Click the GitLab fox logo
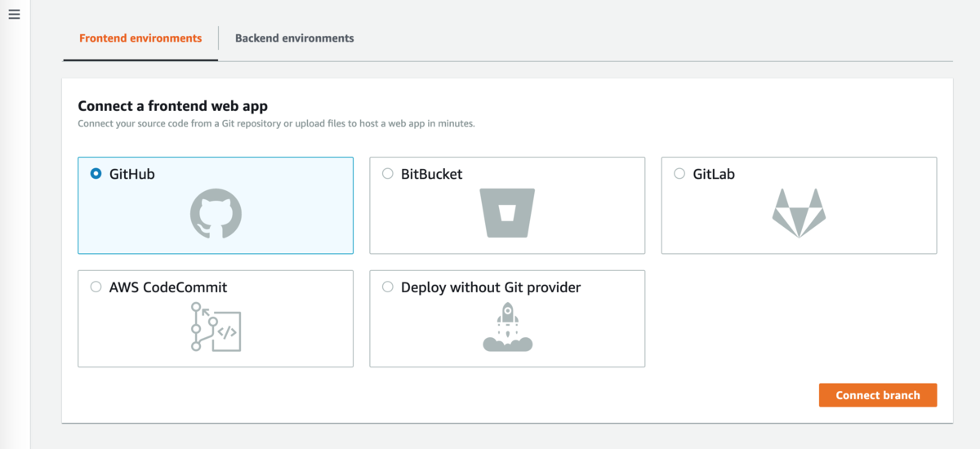 click(799, 213)
